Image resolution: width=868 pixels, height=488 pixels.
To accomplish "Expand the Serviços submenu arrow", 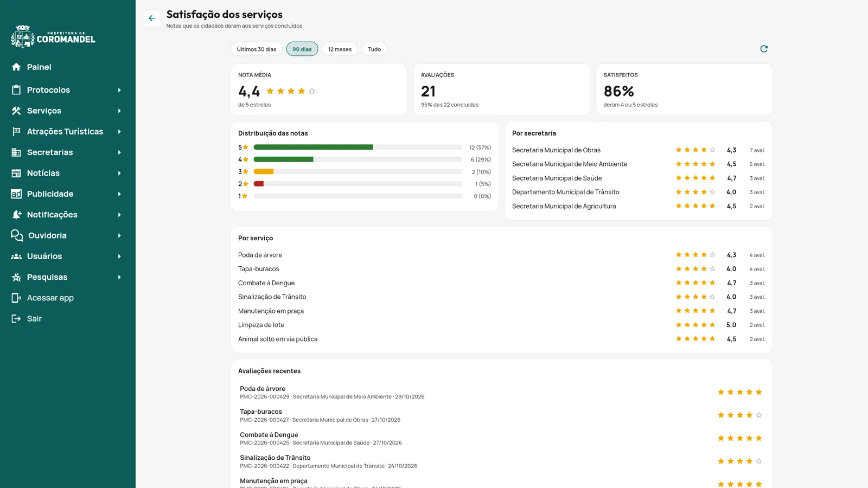I will click(119, 111).
